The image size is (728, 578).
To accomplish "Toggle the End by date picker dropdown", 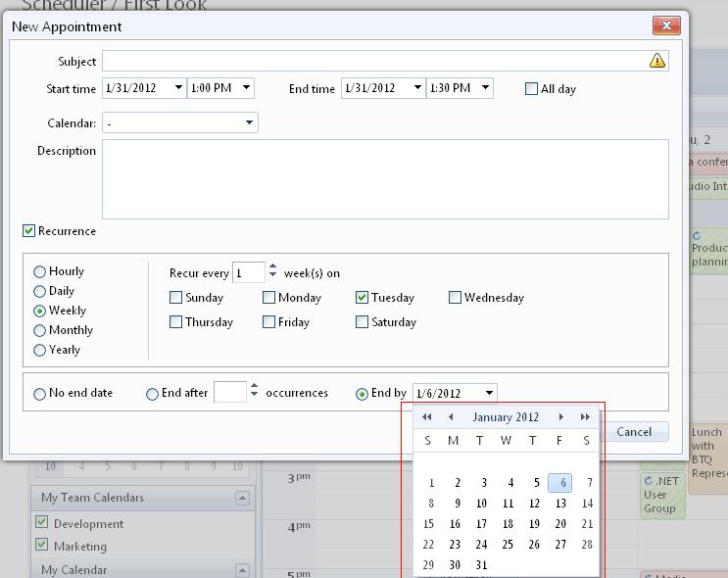I will 489,393.
